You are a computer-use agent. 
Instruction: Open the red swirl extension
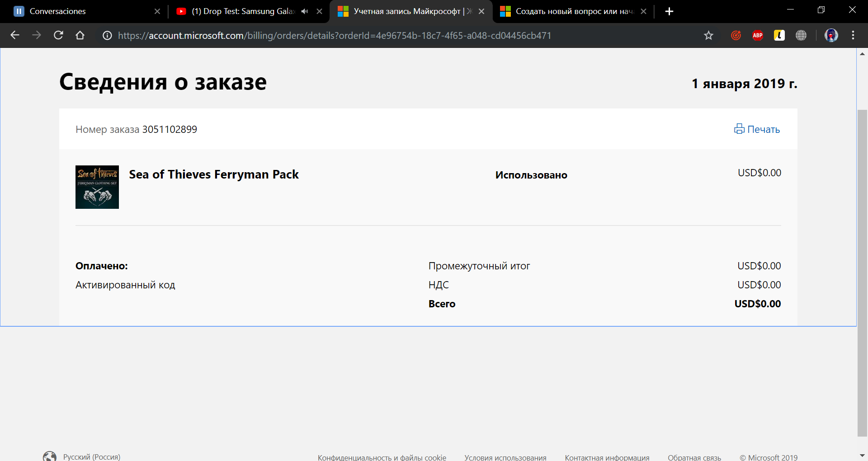(x=736, y=35)
